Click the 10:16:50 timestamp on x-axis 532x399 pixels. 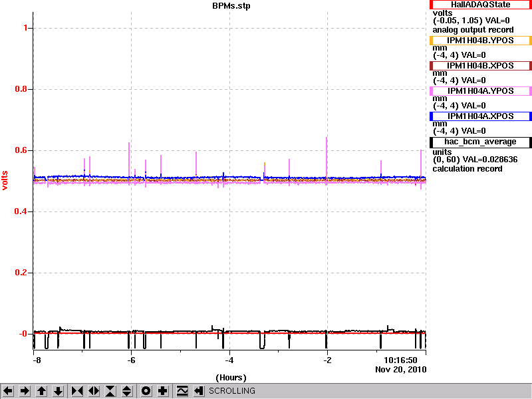[x=400, y=360]
